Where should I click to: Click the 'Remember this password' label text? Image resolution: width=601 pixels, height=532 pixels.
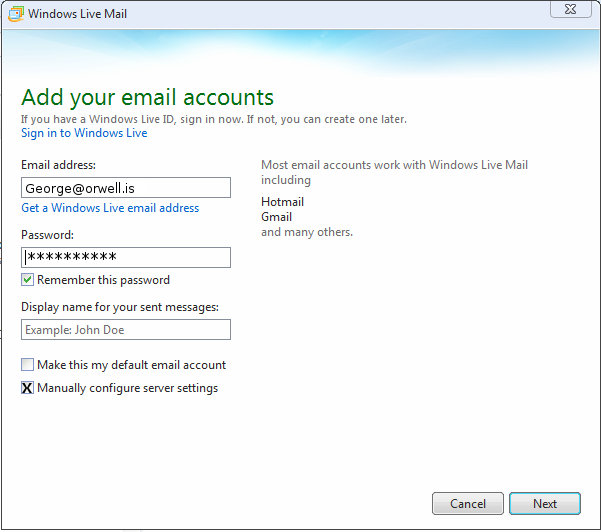coord(103,280)
